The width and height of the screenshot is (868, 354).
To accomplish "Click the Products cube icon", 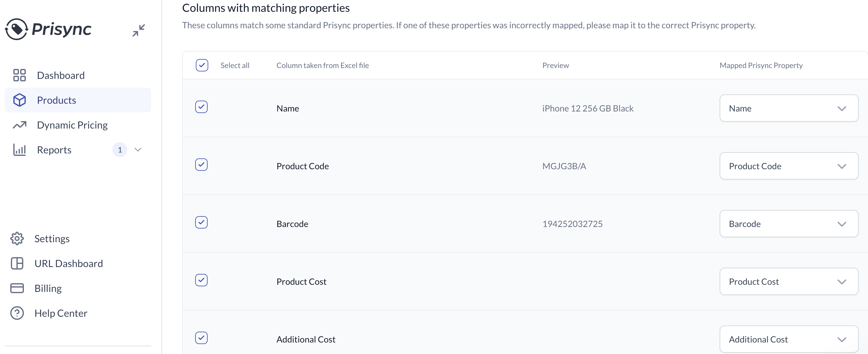I will point(20,100).
